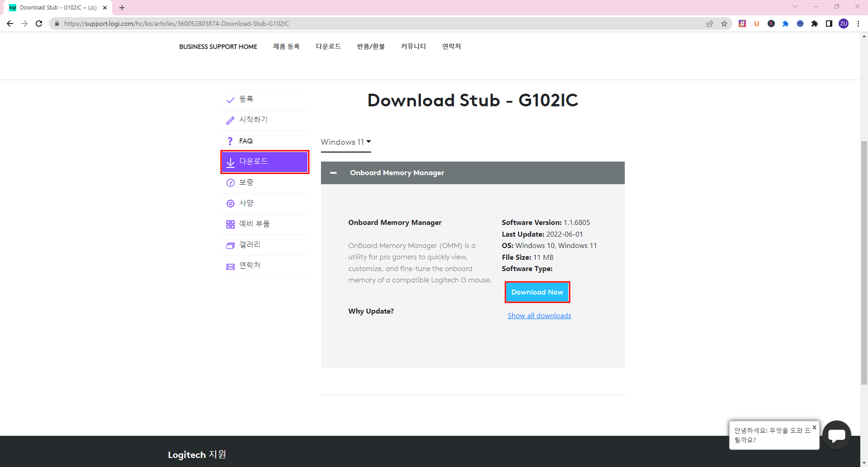Click the Last Update 2022-06-01 text
Screen dimensions: 868x467
tap(542, 234)
